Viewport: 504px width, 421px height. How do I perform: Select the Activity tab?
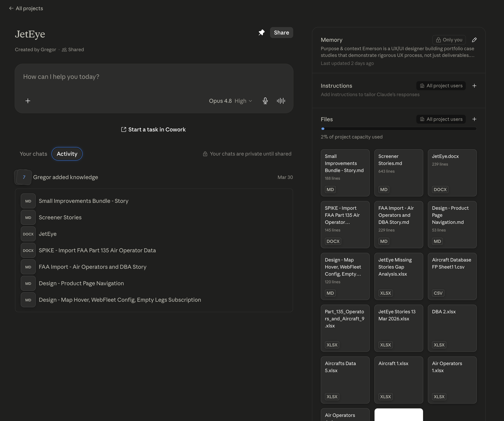[x=67, y=154]
